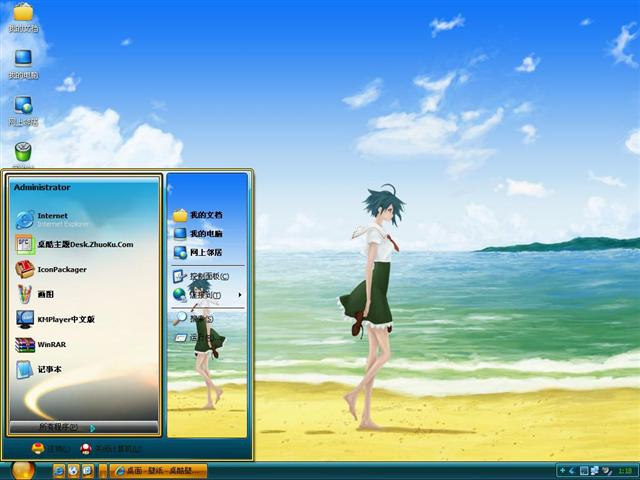Screen dimensions: 640x480
Task: Open 我的文档 in Start menu right pane
Action: [x=198, y=215]
